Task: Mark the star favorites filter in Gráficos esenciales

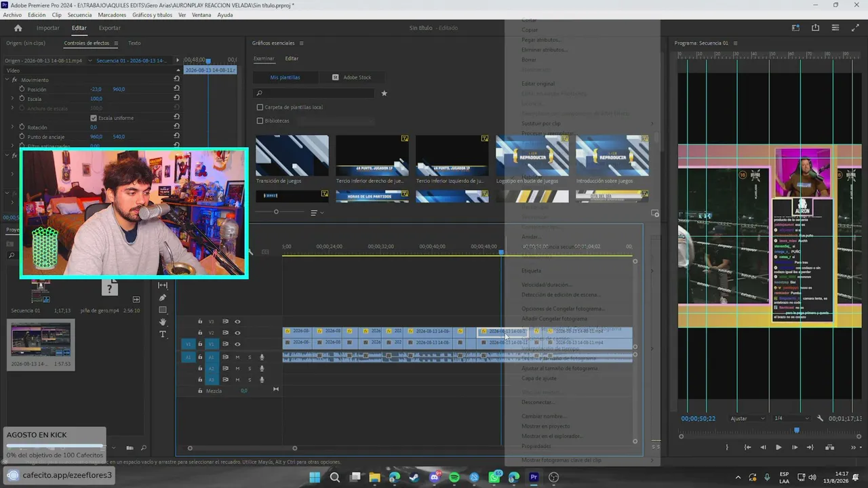Action: 384,93
